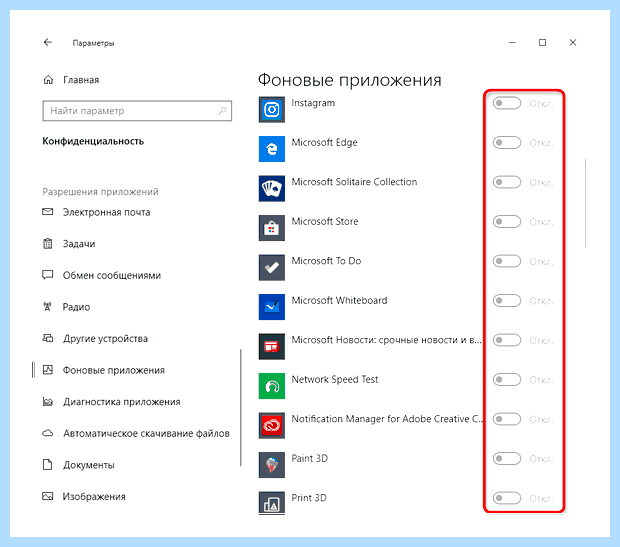
Task: Click the Microsoft To Do checkmark icon
Action: pyautogui.click(x=272, y=268)
